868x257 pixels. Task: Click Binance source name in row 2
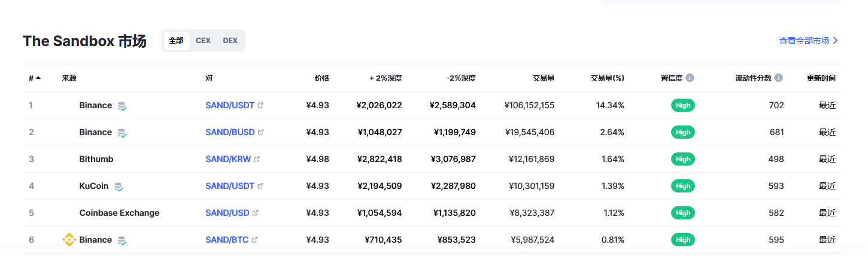click(96, 132)
